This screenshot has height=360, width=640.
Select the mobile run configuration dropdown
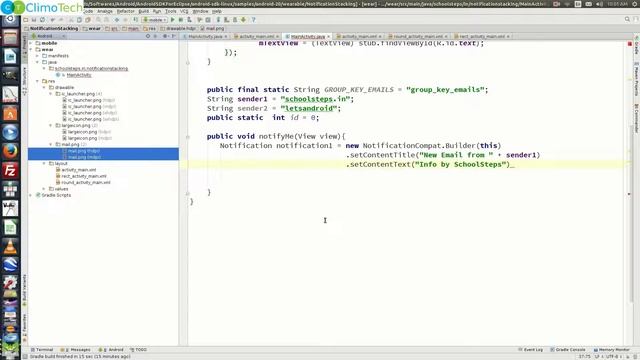coord(155,20)
